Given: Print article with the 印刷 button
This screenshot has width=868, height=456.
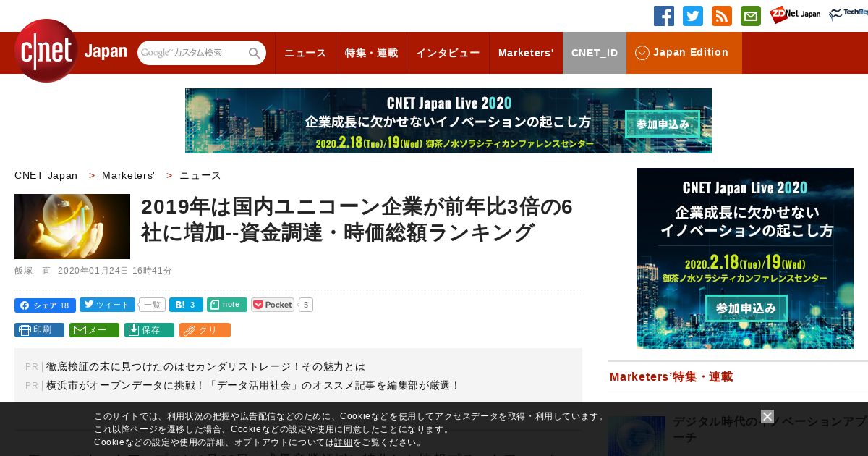Looking at the screenshot, I should click(x=39, y=330).
